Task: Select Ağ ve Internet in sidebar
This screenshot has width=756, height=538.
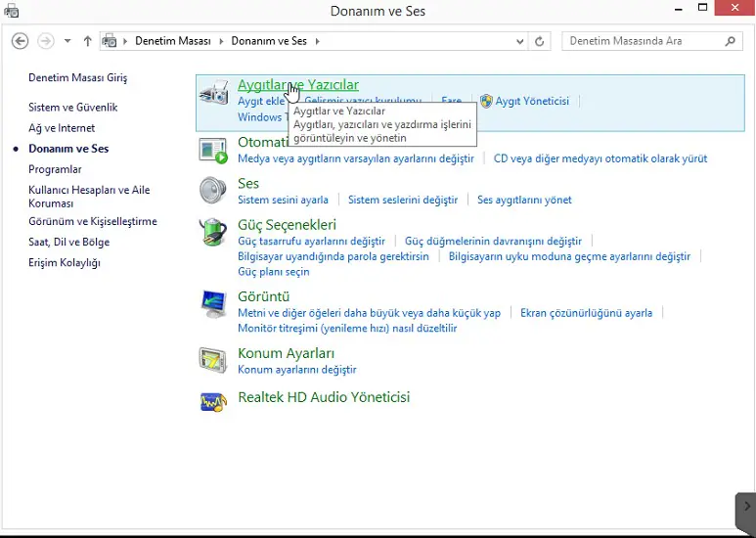Action: tap(62, 128)
